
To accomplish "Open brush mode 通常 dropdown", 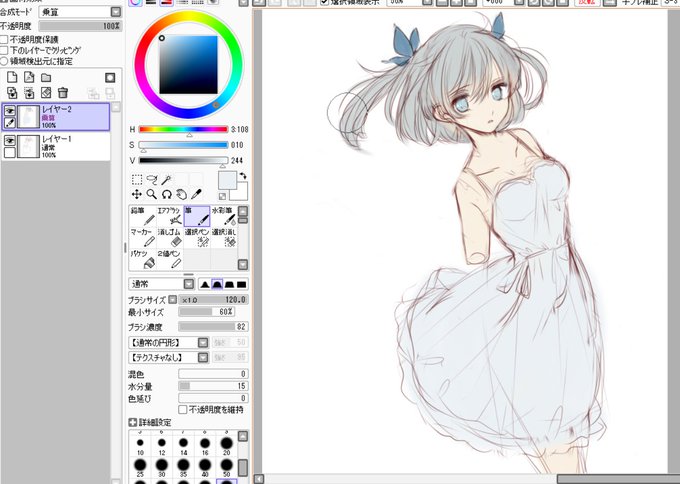I will (x=189, y=284).
